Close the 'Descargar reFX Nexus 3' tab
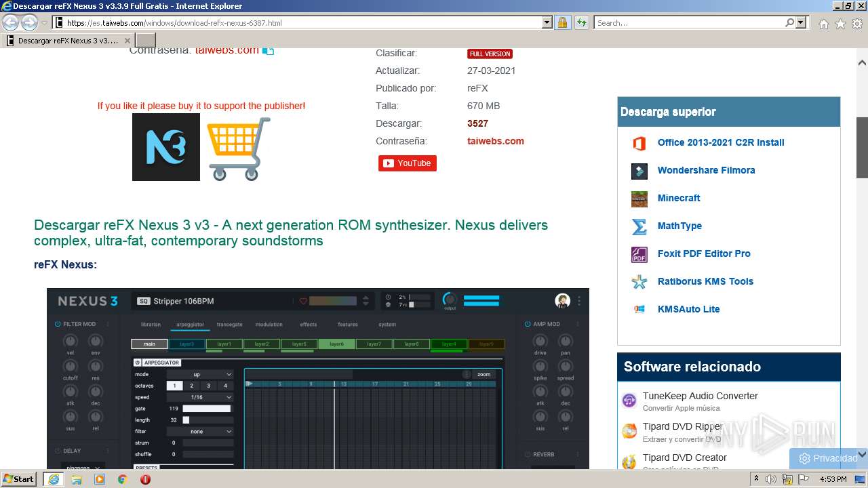Image resolution: width=868 pixels, height=488 pixels. [127, 41]
